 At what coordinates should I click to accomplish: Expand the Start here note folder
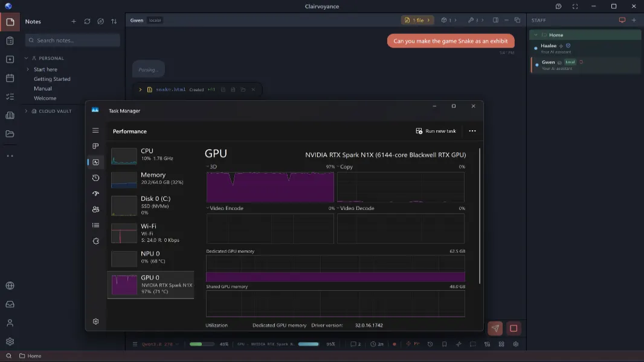pos(28,69)
